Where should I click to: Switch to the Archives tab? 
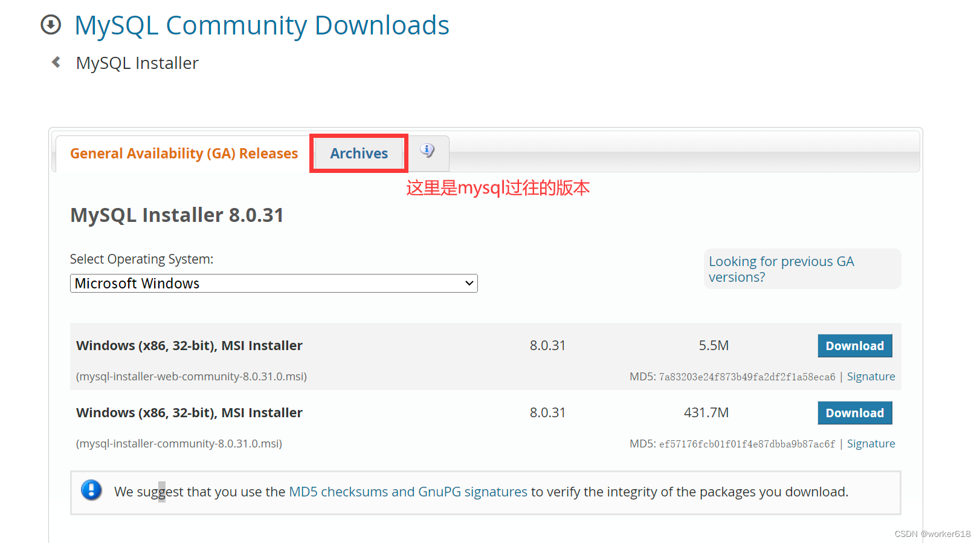[359, 154]
